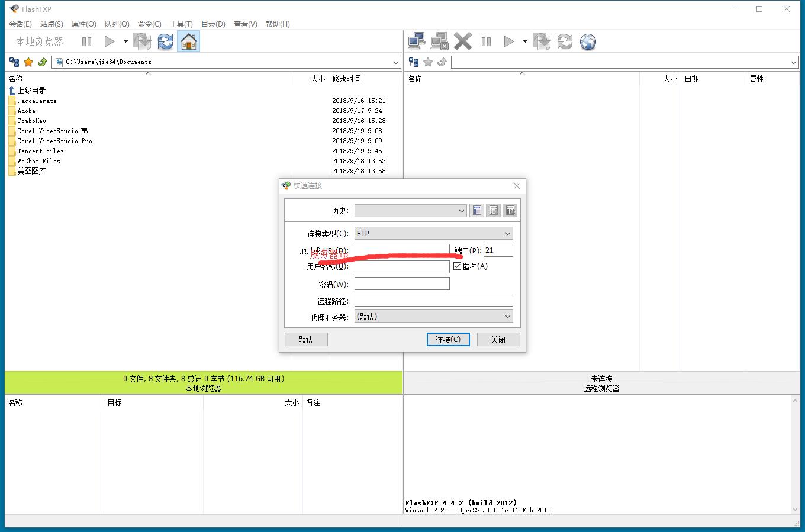
Task: Open the arrow menu beside the remote play icon
Action: pos(525,41)
